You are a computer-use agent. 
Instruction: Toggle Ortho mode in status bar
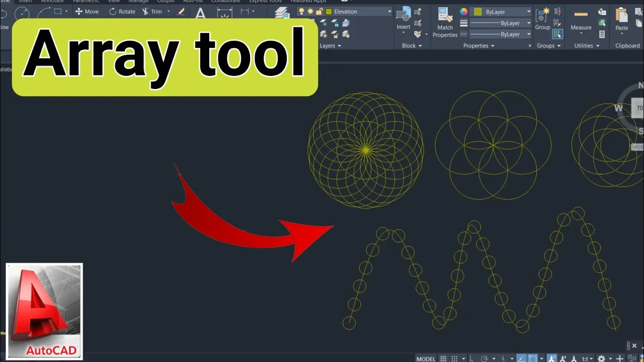tap(471, 358)
